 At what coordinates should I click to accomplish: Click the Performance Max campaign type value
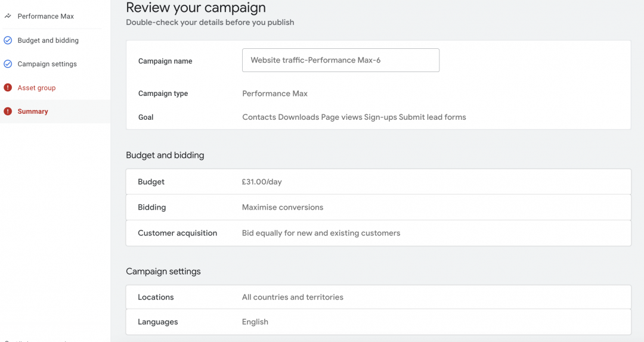275,94
